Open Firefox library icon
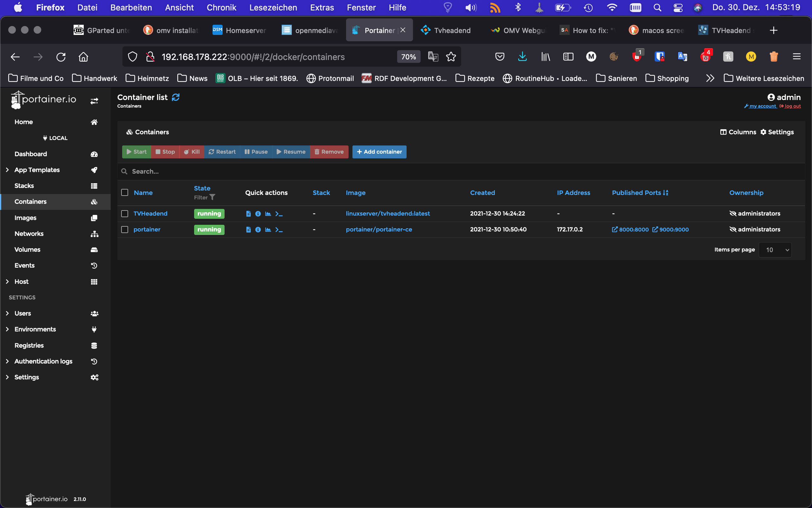The image size is (812, 508). tap(546, 57)
